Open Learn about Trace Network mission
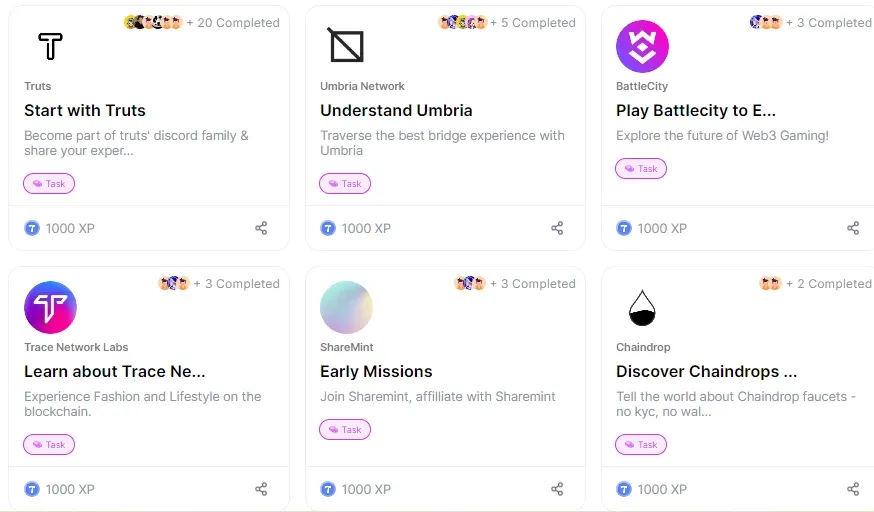 115,372
